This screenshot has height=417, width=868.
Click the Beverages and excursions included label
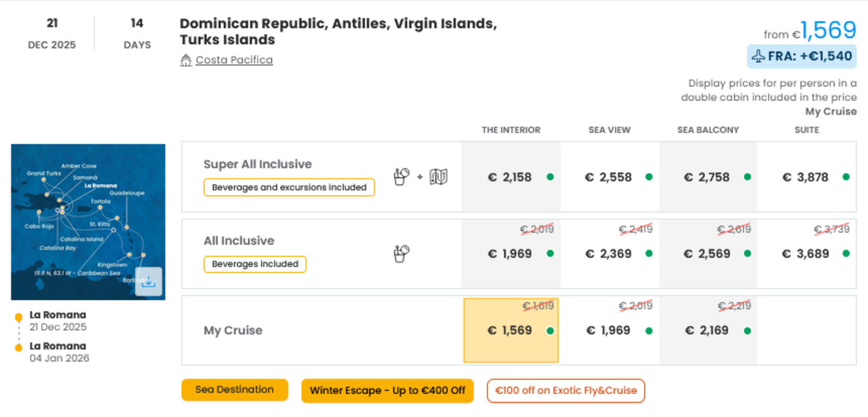289,187
